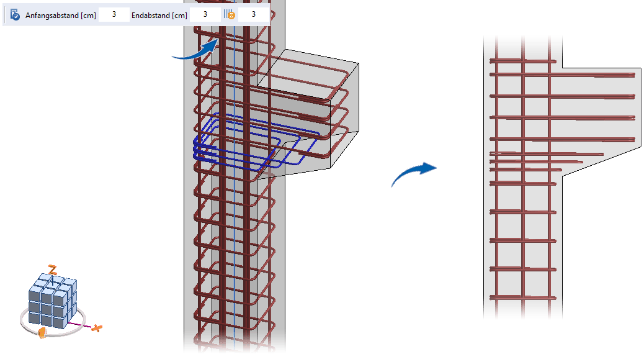Click the Endabstand [cm] value field

[x=205, y=15]
